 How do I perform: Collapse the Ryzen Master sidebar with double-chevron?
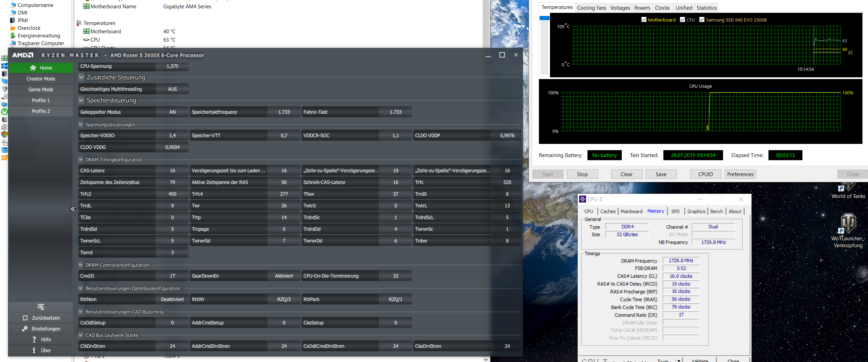pos(73,209)
